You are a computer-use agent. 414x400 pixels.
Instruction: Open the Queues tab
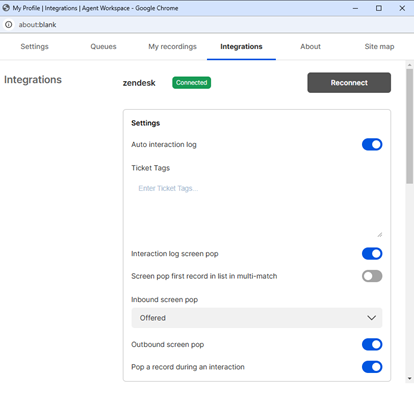click(x=103, y=47)
